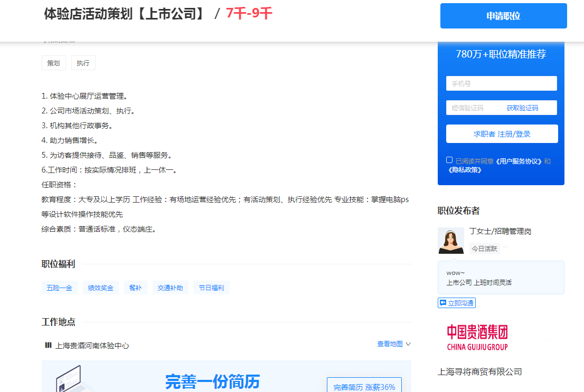Click the 中国贵酒集团 company logo
The height and width of the screenshot is (392, 584).
(476, 337)
